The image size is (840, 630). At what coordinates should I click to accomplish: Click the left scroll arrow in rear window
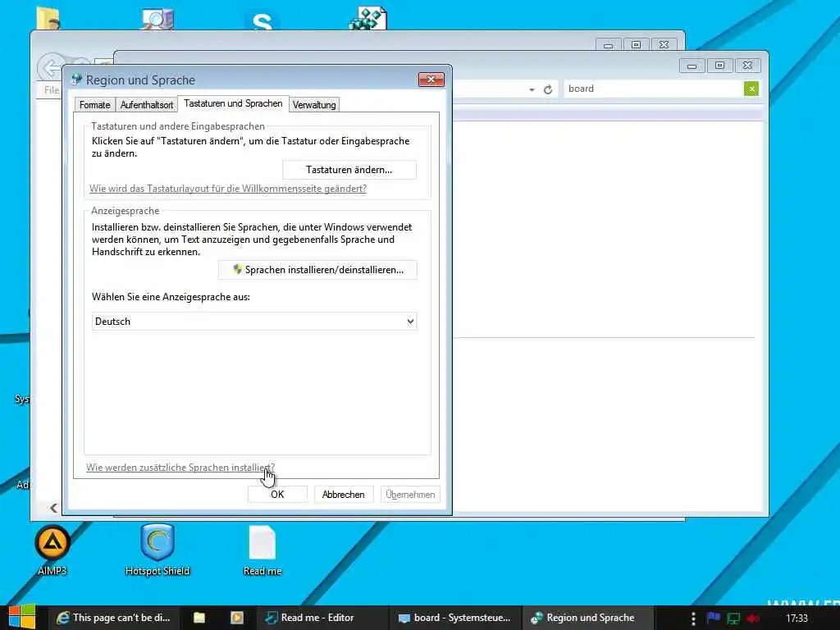pos(53,508)
